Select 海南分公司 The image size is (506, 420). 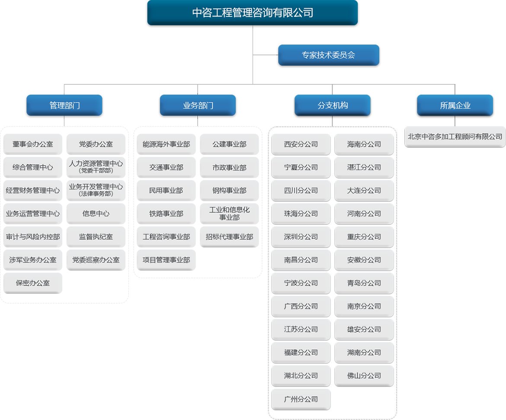tap(364, 144)
